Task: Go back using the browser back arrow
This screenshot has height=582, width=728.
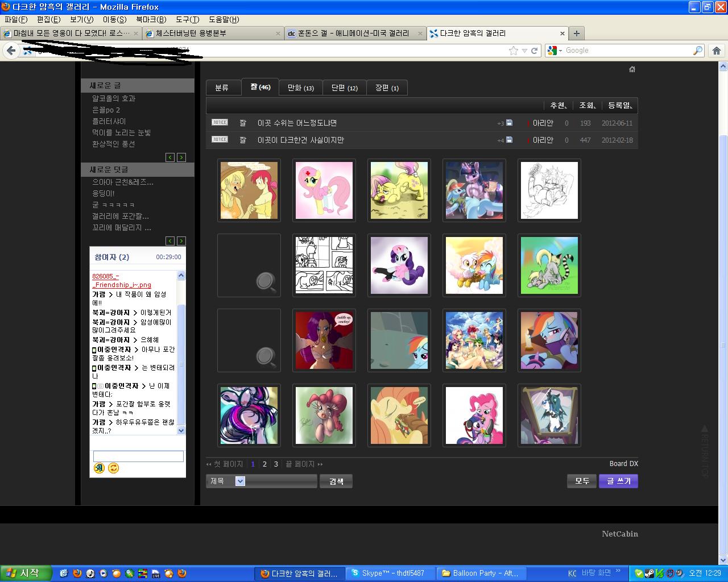Action: click(x=11, y=51)
